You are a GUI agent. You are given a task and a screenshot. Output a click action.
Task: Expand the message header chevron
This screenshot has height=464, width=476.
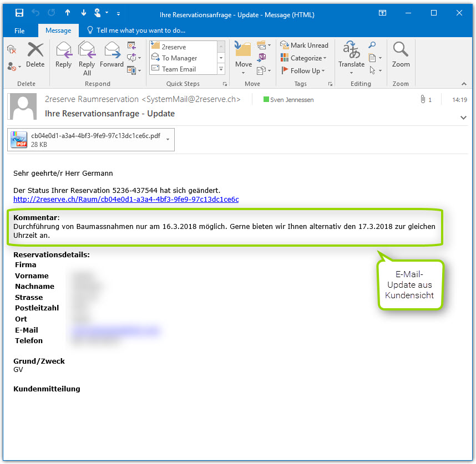463,118
